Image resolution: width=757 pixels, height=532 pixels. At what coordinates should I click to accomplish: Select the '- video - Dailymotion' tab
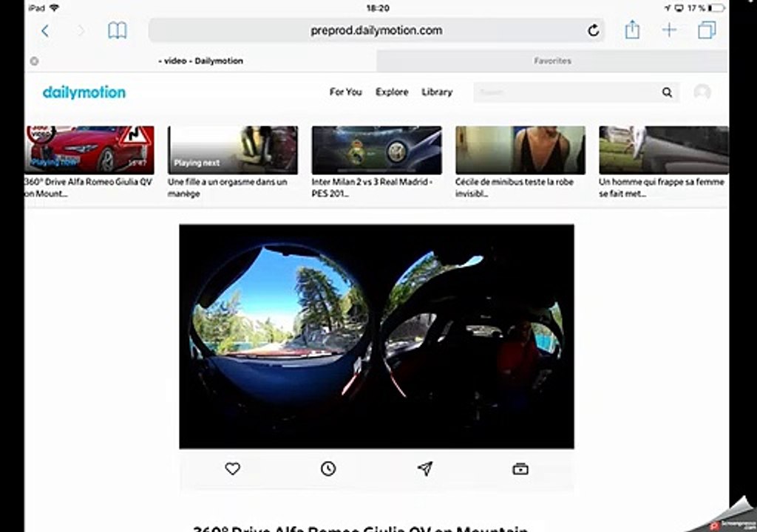(200, 61)
